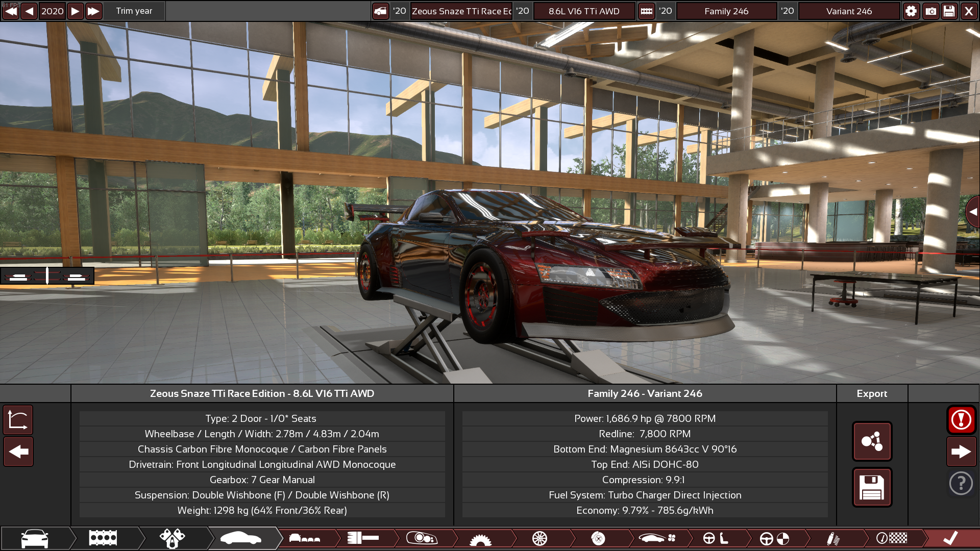Toggle the camera view panel slider
Image resolution: width=980 pixels, height=551 pixels.
tap(47, 276)
